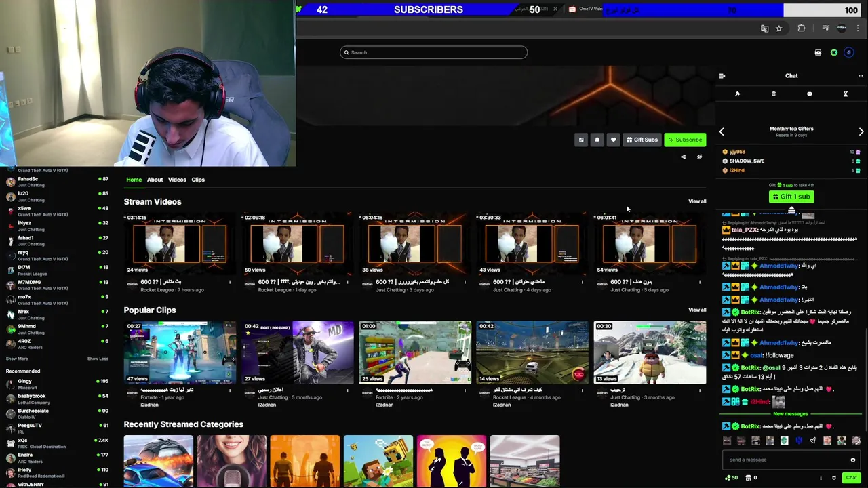
Task: Open the Rocket League category card
Action: pos(159,462)
